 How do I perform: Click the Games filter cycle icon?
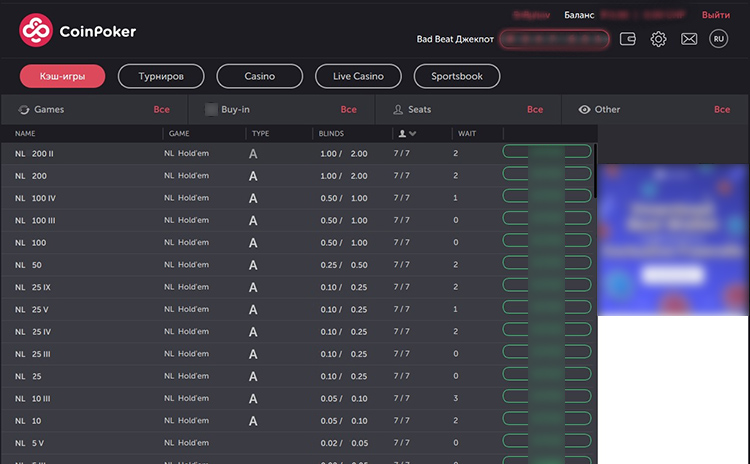(x=24, y=109)
